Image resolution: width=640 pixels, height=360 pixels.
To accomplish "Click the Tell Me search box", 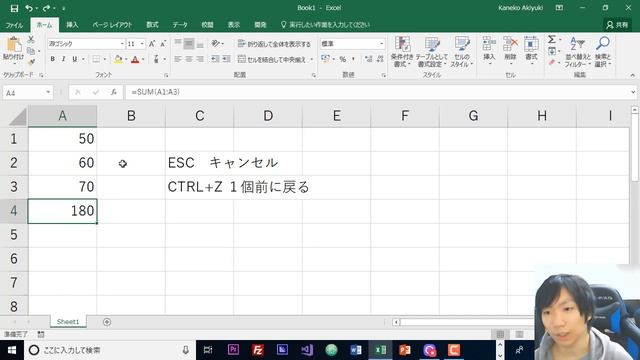I will [325, 25].
